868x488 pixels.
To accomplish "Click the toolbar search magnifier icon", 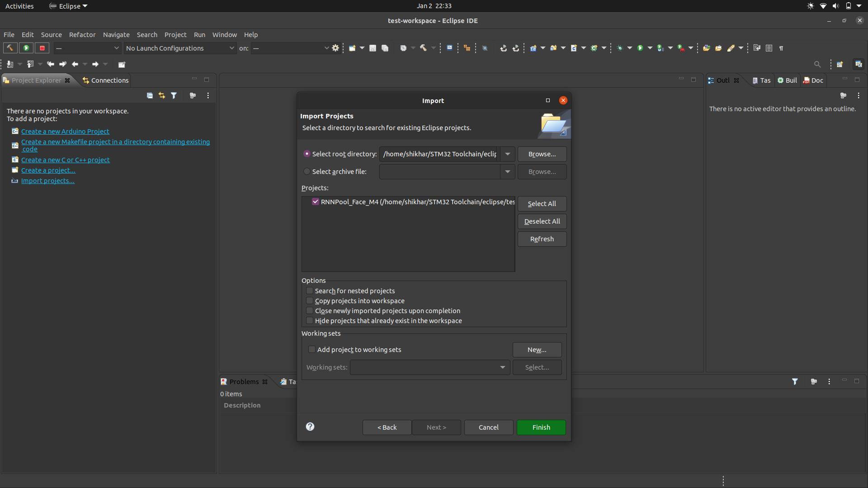I will (x=817, y=64).
